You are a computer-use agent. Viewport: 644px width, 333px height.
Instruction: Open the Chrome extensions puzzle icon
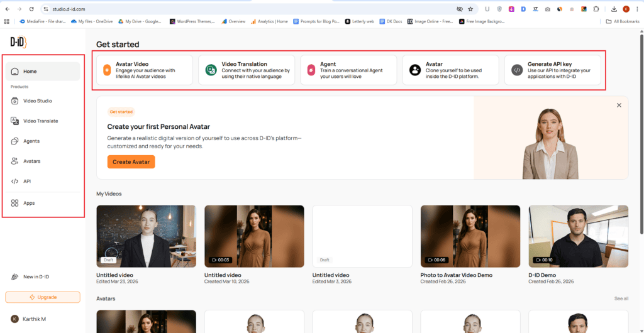coord(596,9)
